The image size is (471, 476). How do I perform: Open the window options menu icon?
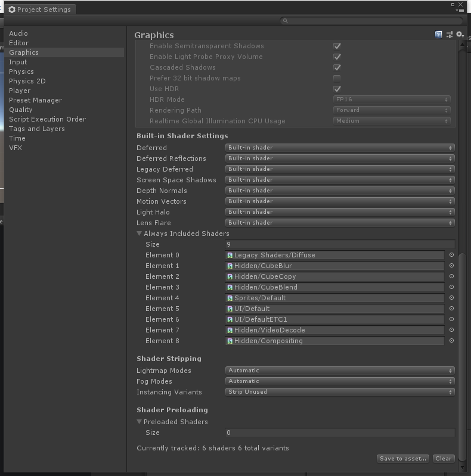pyautogui.click(x=460, y=11)
